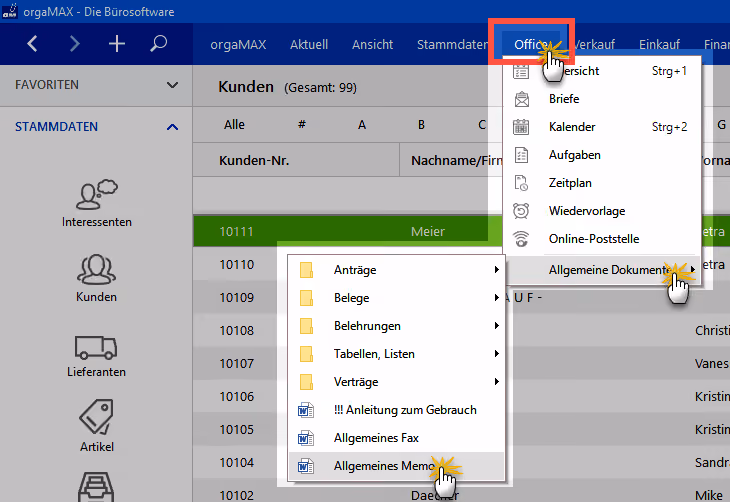
Task: Click the first name Vanes in row 10107
Action: (712, 364)
